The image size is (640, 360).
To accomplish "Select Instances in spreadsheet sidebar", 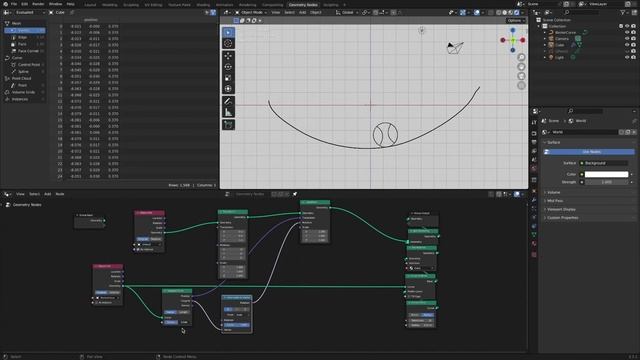I will pos(20,99).
